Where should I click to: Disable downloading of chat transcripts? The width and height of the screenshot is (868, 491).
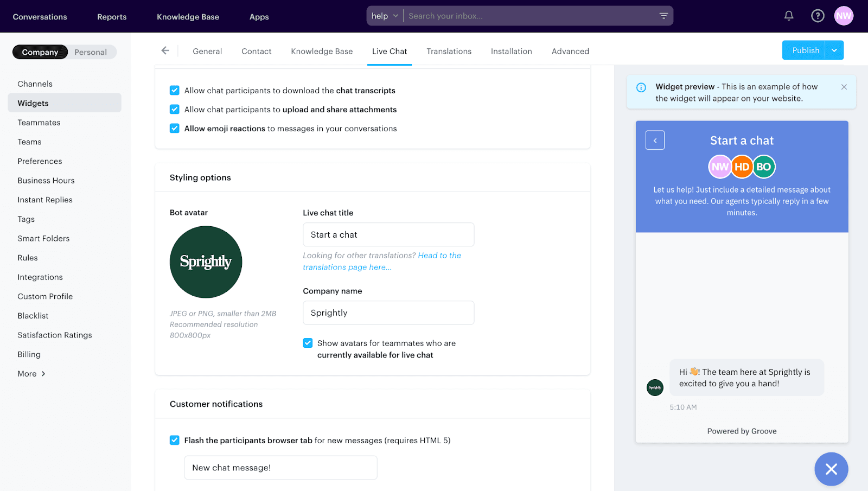[x=174, y=90]
